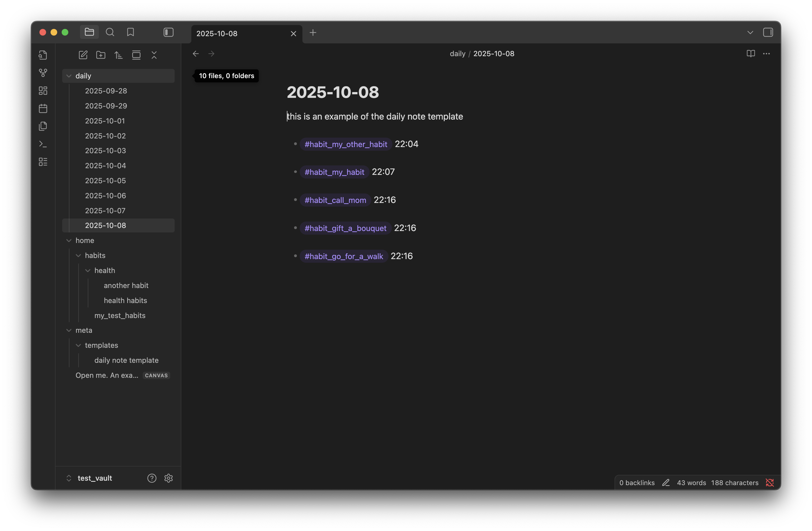
Task: Open the more options ellipsis menu
Action: point(766,54)
